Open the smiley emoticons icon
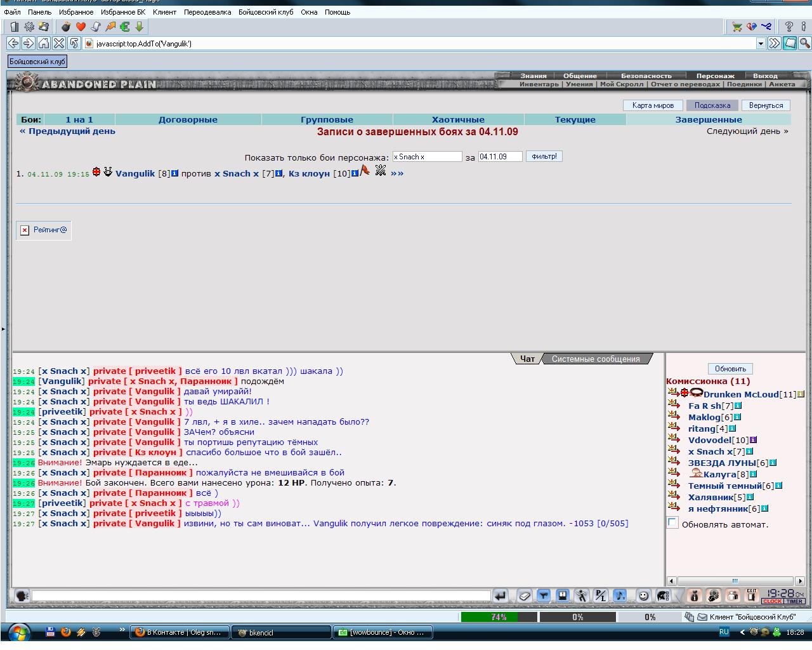The width and height of the screenshot is (812, 650). pyautogui.click(x=643, y=595)
